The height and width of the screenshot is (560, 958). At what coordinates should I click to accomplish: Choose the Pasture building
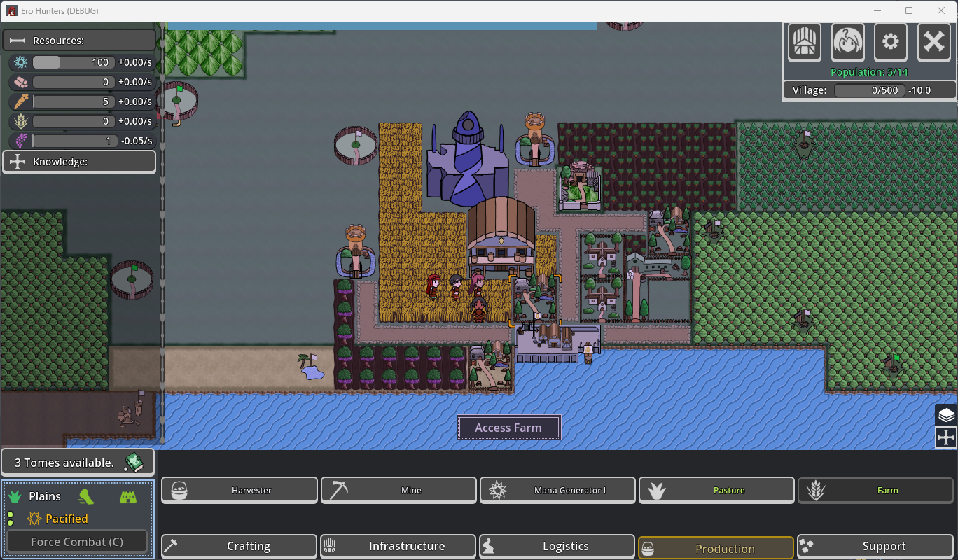pos(716,490)
